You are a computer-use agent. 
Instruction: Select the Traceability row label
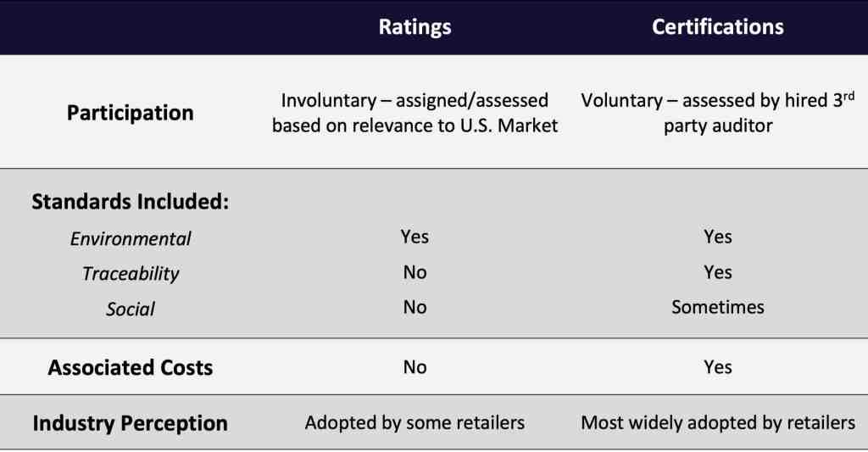[x=130, y=274]
